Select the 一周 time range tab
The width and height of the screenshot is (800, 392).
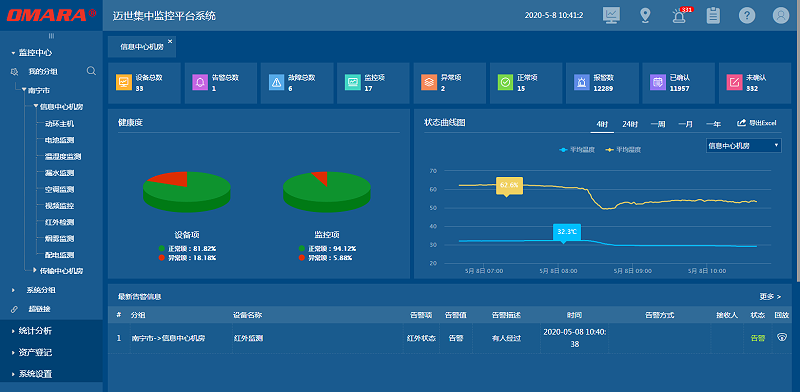click(x=658, y=124)
